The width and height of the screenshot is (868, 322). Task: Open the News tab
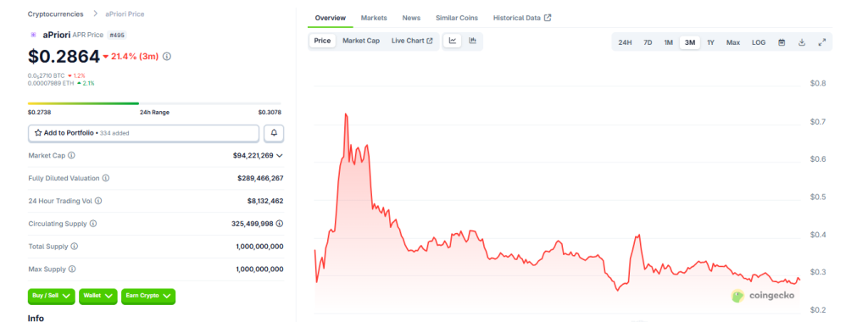click(x=411, y=18)
